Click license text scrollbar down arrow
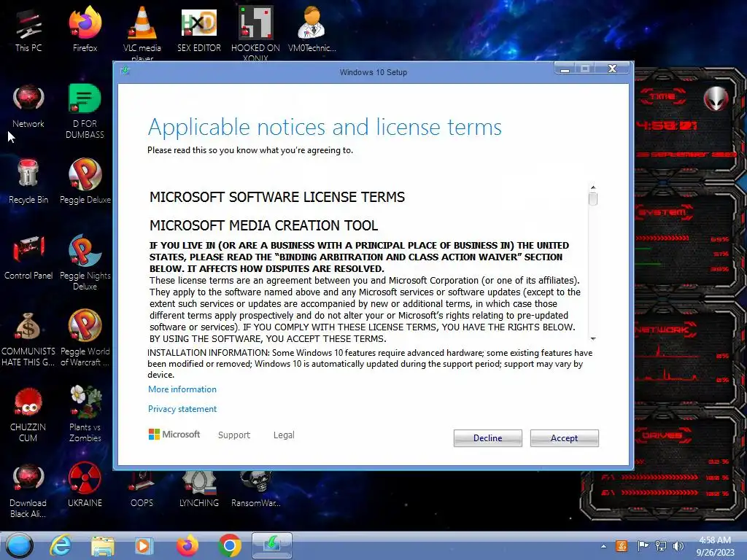This screenshot has width=747, height=560. 592,338
